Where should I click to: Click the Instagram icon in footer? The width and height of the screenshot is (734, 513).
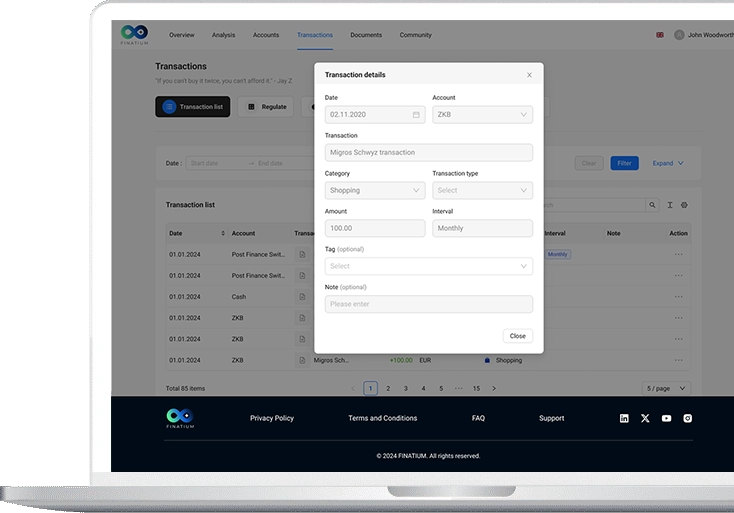tap(687, 418)
